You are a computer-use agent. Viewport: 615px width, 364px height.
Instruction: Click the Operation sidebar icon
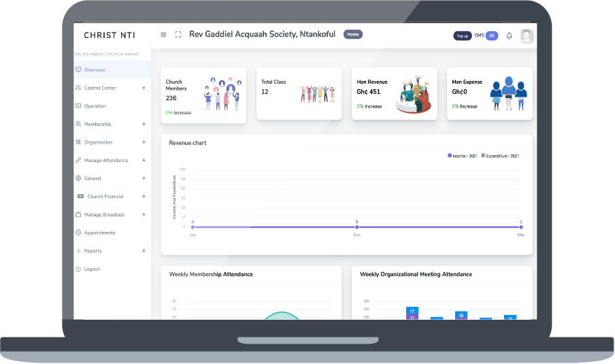click(78, 106)
